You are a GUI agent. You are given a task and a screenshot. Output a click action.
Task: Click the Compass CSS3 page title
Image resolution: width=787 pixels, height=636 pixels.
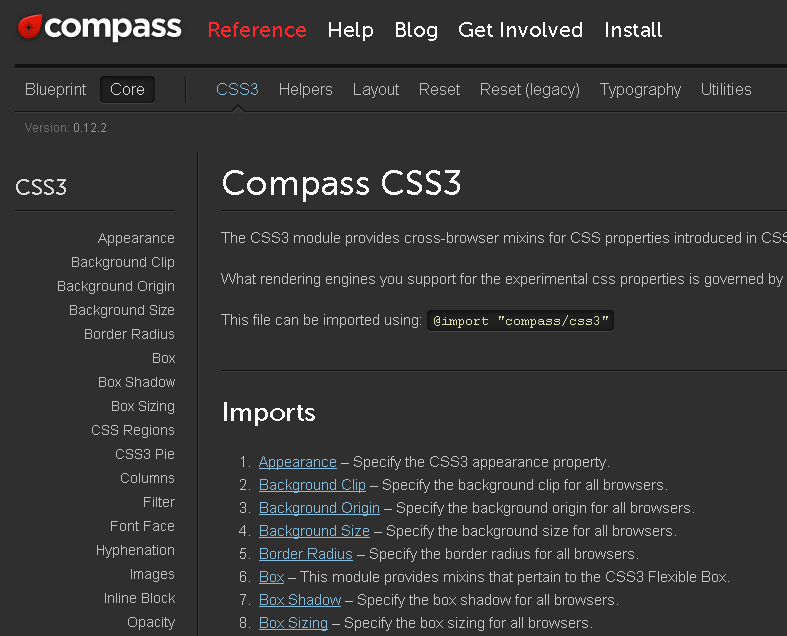(x=341, y=184)
